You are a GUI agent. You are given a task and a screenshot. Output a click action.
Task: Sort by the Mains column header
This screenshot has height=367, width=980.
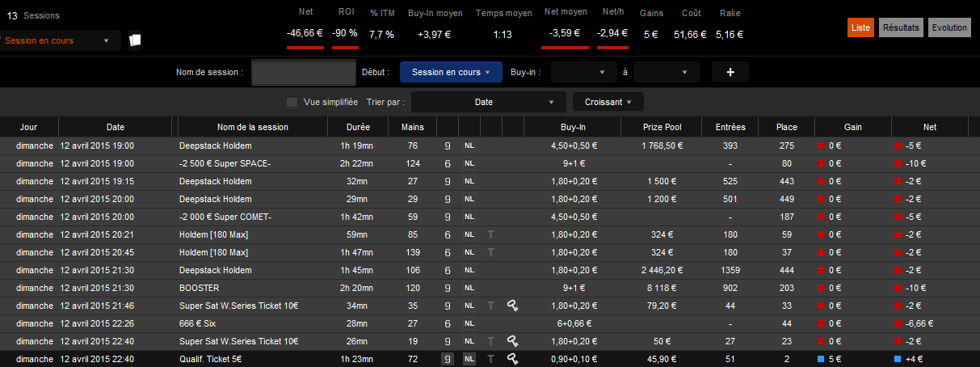tap(412, 127)
